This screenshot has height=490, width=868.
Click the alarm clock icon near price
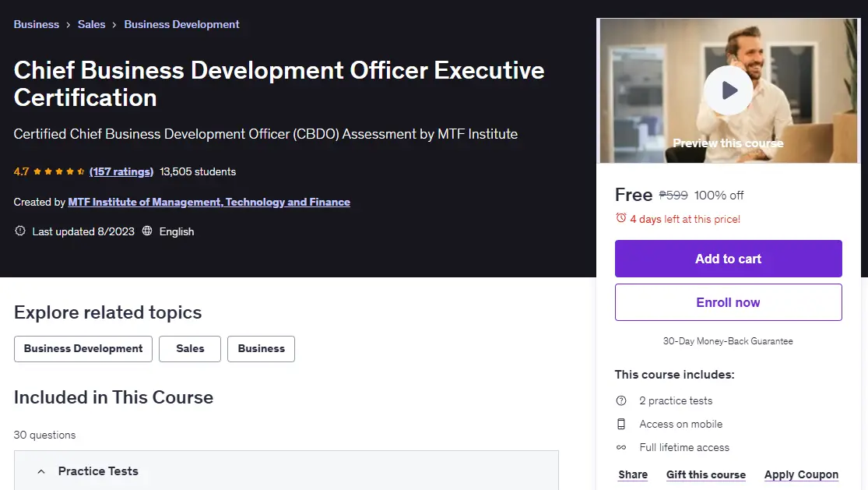click(x=621, y=218)
